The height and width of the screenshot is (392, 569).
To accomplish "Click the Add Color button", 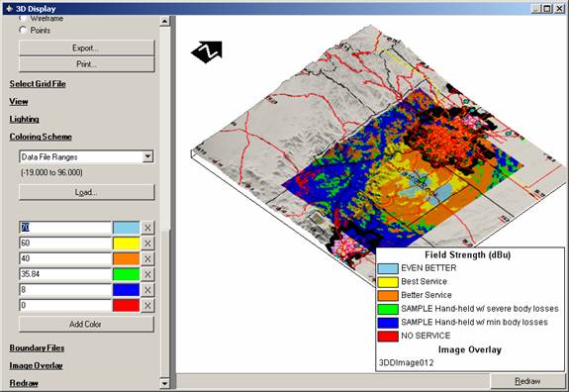I will click(86, 324).
